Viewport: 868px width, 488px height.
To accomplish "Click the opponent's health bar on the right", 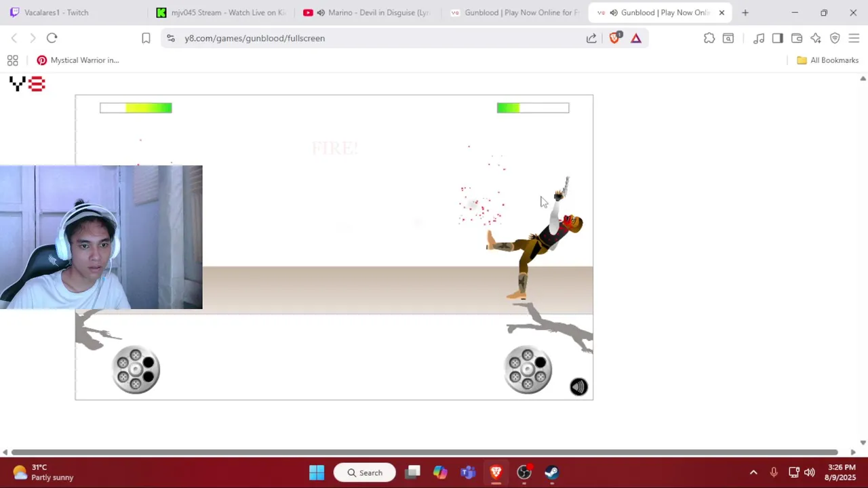I will pyautogui.click(x=533, y=108).
